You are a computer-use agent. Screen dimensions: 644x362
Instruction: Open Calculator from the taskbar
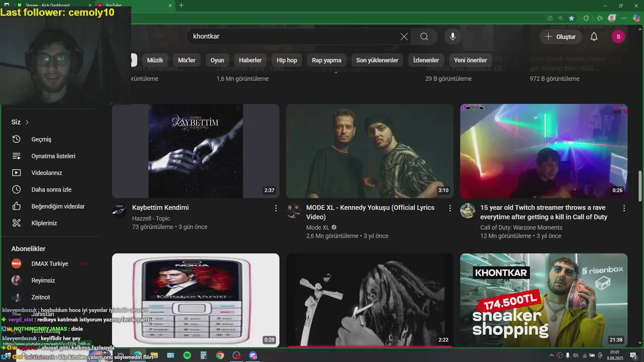tap(203, 355)
